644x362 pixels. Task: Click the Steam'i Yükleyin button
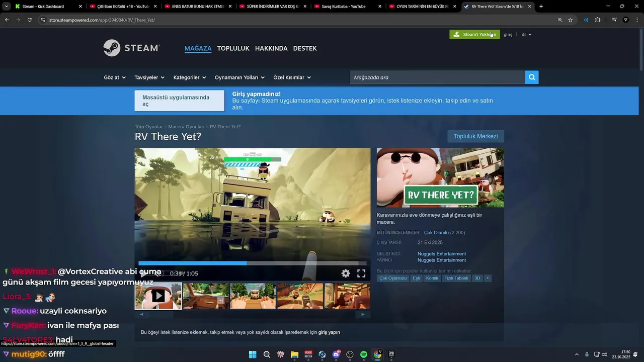(474, 35)
